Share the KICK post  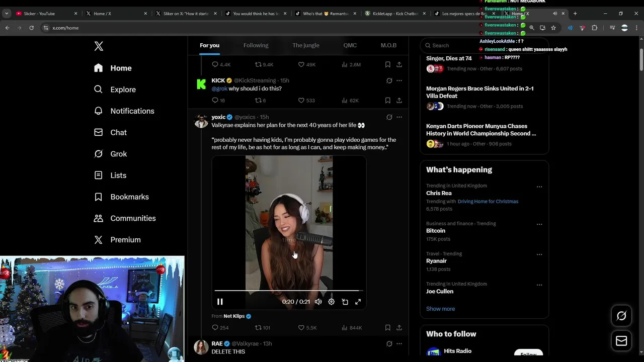click(399, 101)
